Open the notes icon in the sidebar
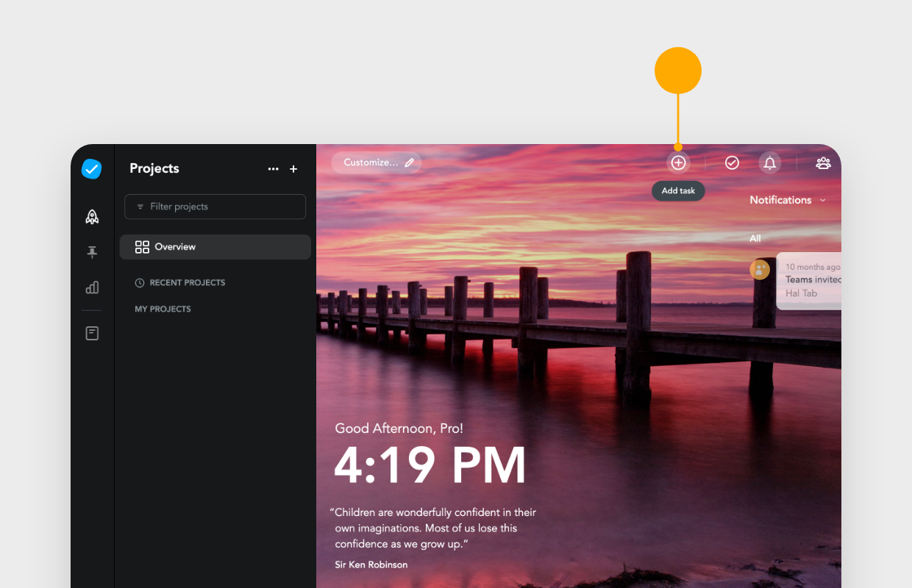 tap(91, 332)
